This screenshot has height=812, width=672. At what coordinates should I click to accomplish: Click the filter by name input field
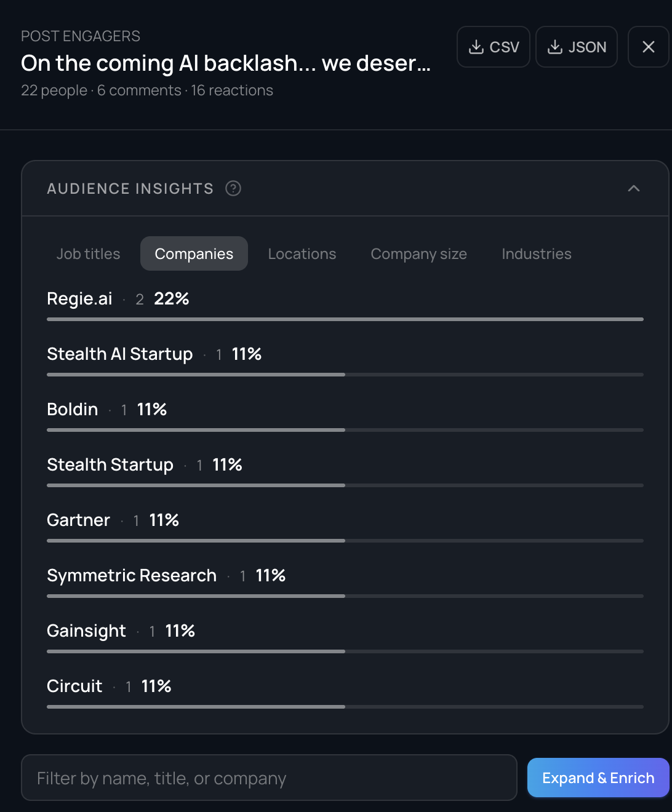coord(269,778)
